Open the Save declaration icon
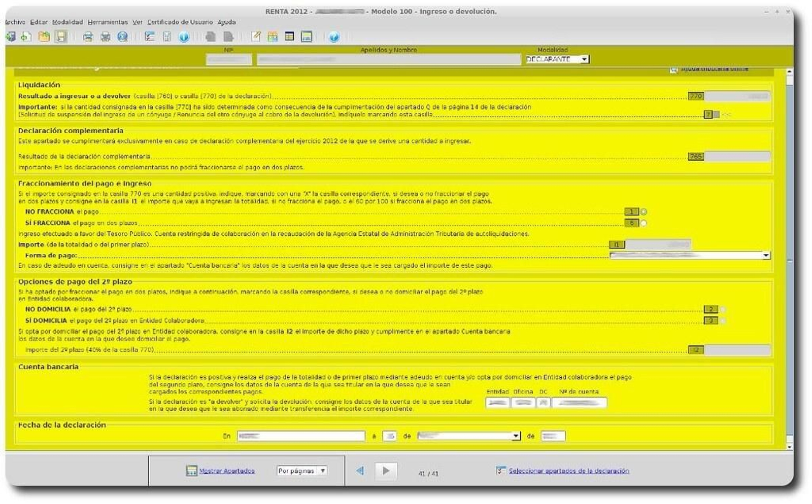The width and height of the screenshot is (812, 504). [x=61, y=37]
